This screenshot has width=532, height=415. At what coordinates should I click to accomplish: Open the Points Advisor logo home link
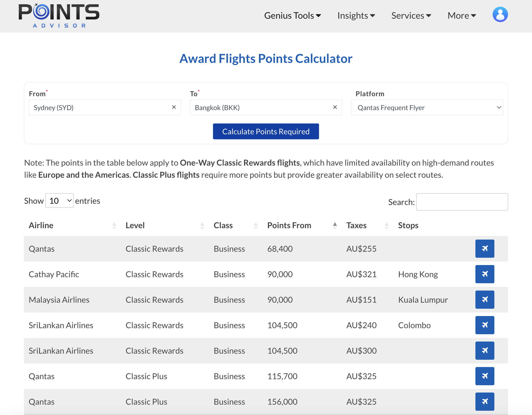(59, 16)
